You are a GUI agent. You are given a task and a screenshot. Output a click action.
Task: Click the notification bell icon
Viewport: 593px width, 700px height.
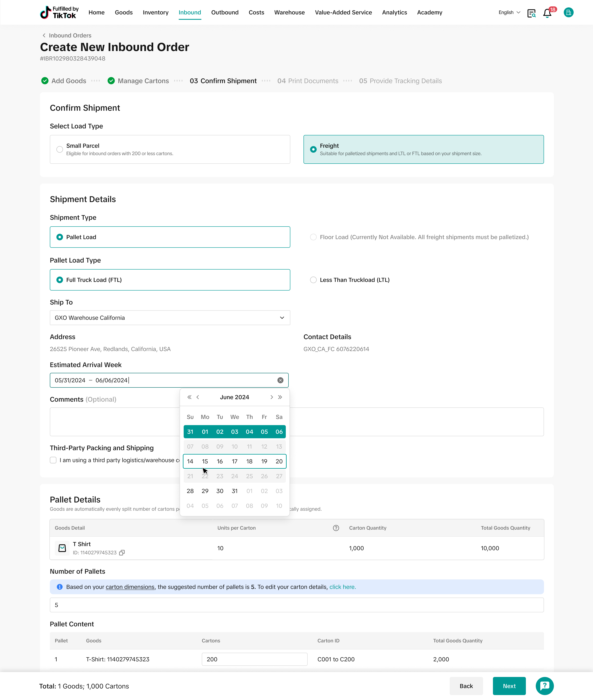547,13
